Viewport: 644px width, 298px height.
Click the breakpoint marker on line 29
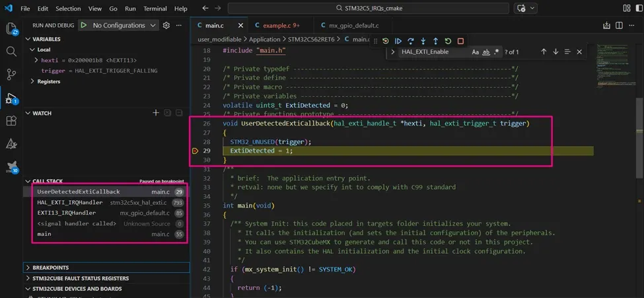[x=195, y=151]
